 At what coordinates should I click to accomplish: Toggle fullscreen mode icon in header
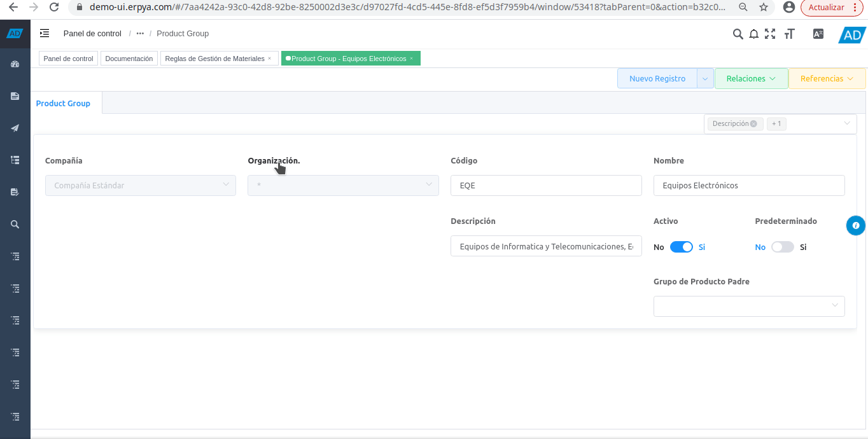[770, 34]
